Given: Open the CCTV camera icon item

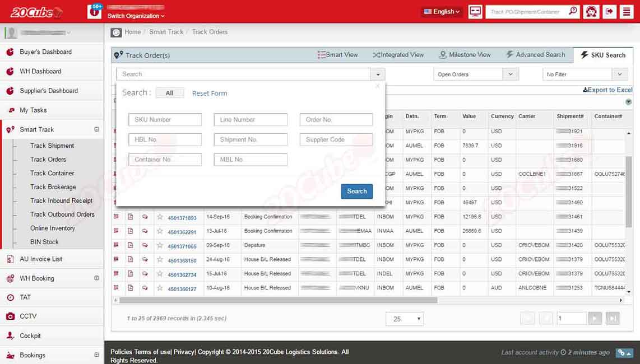Looking at the screenshot, I should (11, 316).
